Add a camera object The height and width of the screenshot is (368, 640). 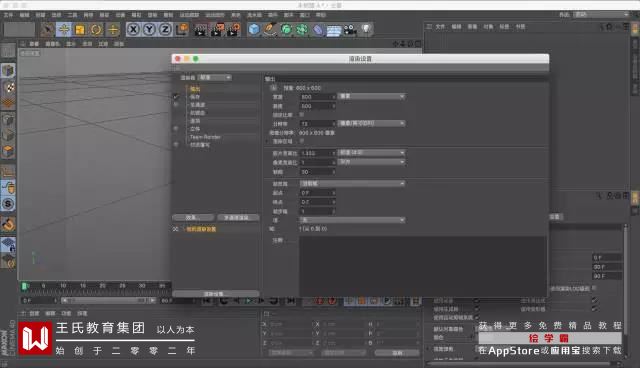coord(350,29)
